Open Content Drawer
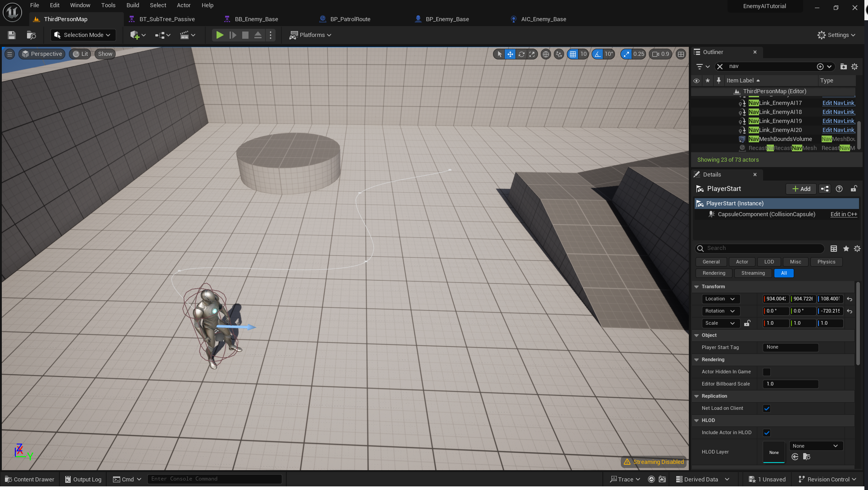Screen dimensions: 868x490 coord(30,479)
